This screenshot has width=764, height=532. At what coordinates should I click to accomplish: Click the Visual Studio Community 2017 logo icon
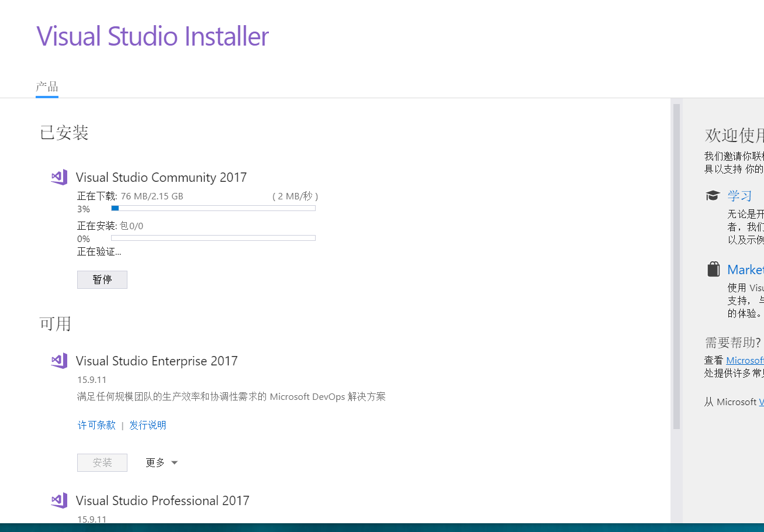[x=59, y=177]
